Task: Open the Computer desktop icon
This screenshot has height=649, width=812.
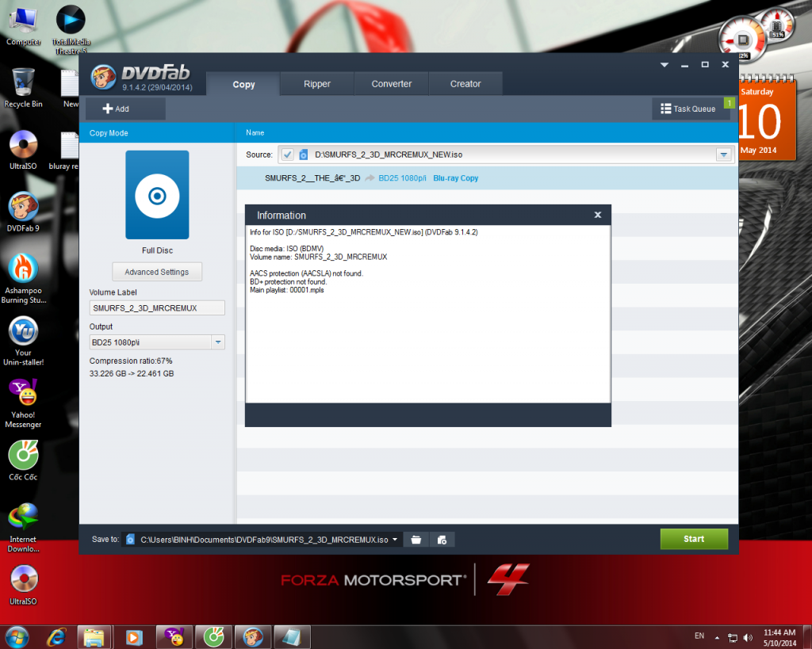Action: [23, 26]
